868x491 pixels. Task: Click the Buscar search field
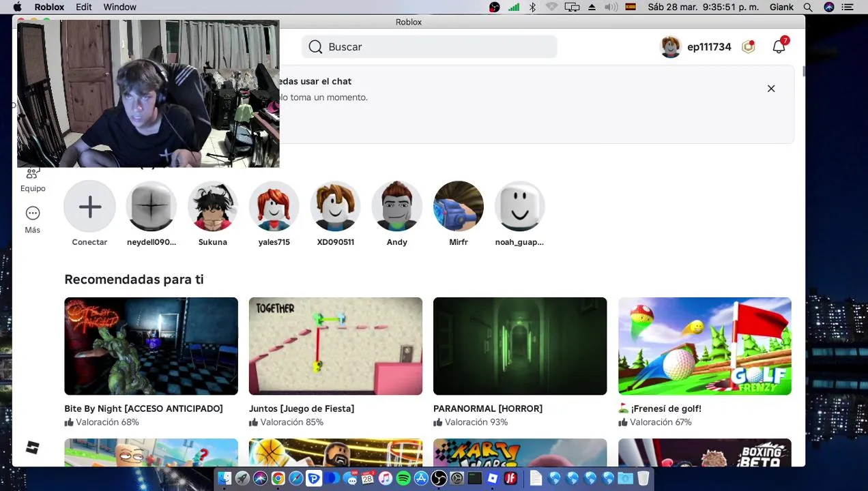pyautogui.click(x=429, y=46)
